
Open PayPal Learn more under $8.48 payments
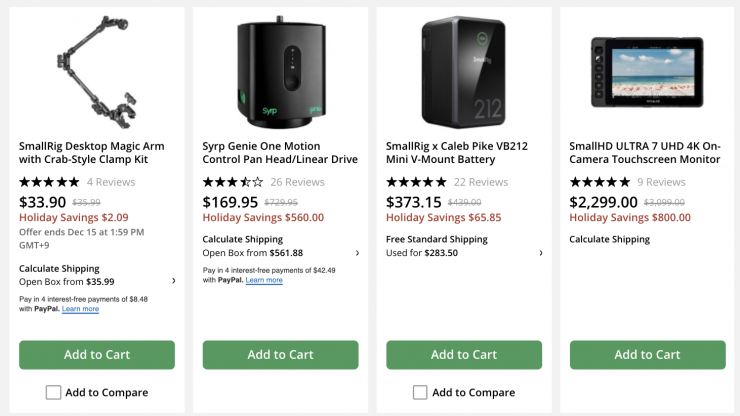80,309
